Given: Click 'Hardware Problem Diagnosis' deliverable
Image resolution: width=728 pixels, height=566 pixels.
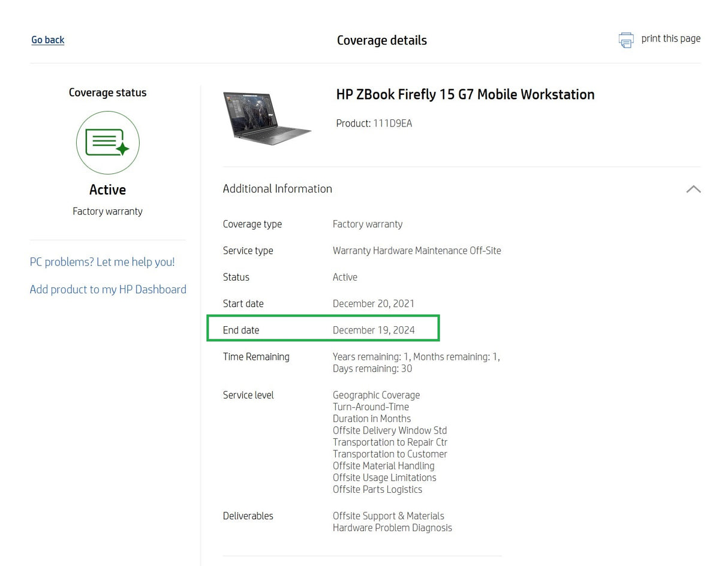Looking at the screenshot, I should pyautogui.click(x=392, y=528).
